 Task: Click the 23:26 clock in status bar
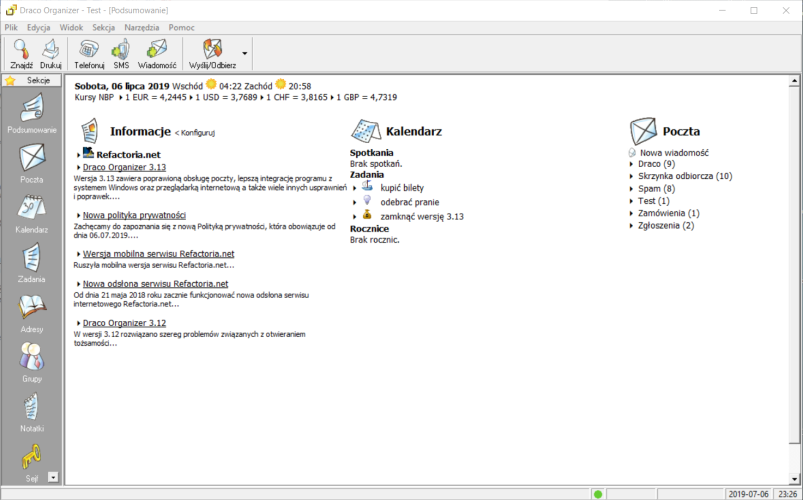point(787,494)
